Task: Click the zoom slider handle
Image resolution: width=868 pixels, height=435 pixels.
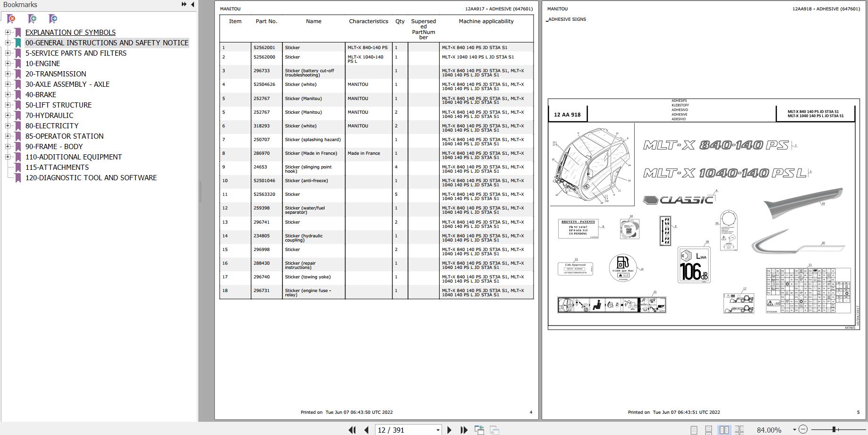Action: [834, 429]
